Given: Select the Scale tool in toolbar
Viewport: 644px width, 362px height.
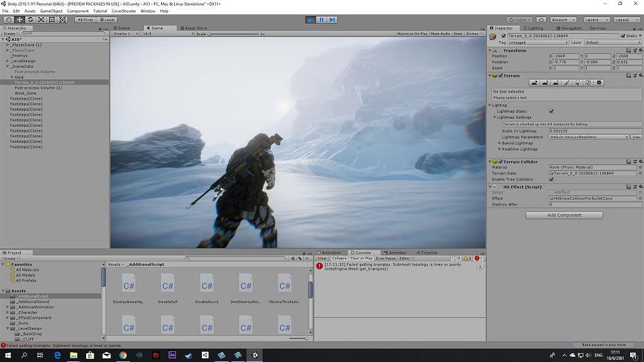Looking at the screenshot, I should coord(41,19).
